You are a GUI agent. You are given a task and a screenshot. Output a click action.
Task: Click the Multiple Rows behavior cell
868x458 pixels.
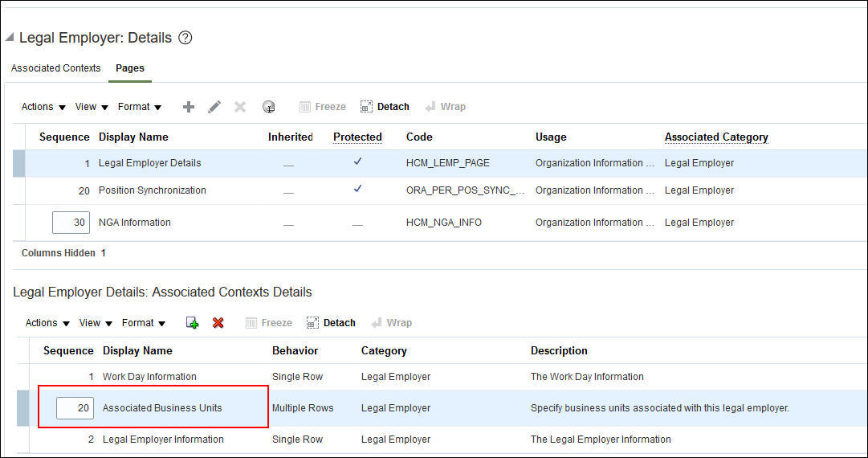click(303, 407)
